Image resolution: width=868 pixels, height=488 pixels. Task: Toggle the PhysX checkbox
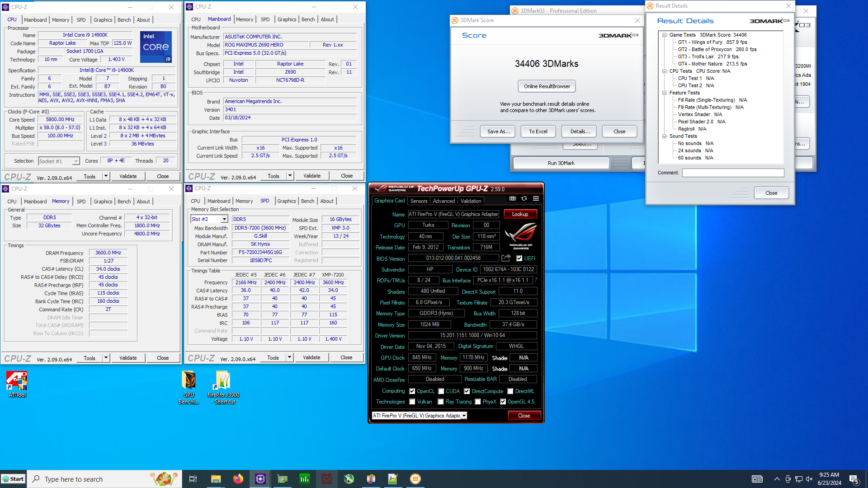coord(477,402)
